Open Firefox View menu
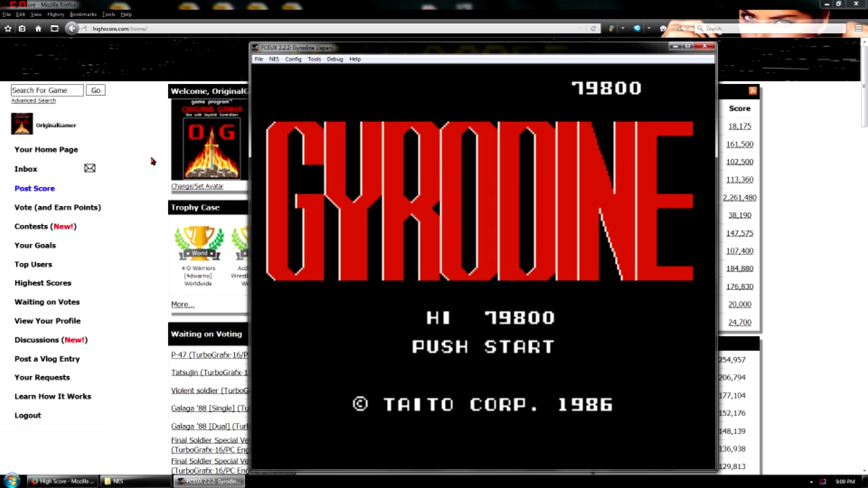The width and height of the screenshot is (868, 488). click(x=36, y=14)
